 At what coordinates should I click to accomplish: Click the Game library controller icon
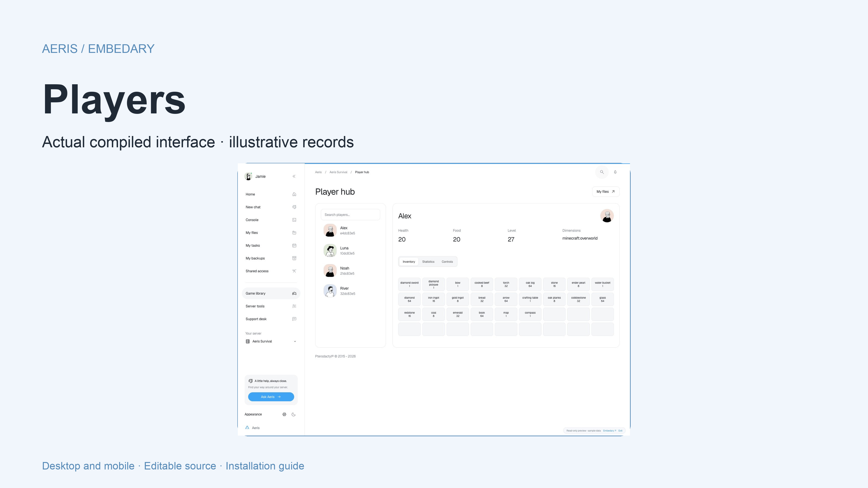pos(294,293)
